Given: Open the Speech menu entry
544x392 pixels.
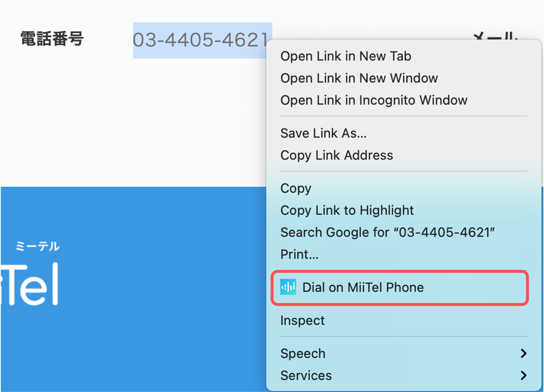Looking at the screenshot, I should click(303, 354).
